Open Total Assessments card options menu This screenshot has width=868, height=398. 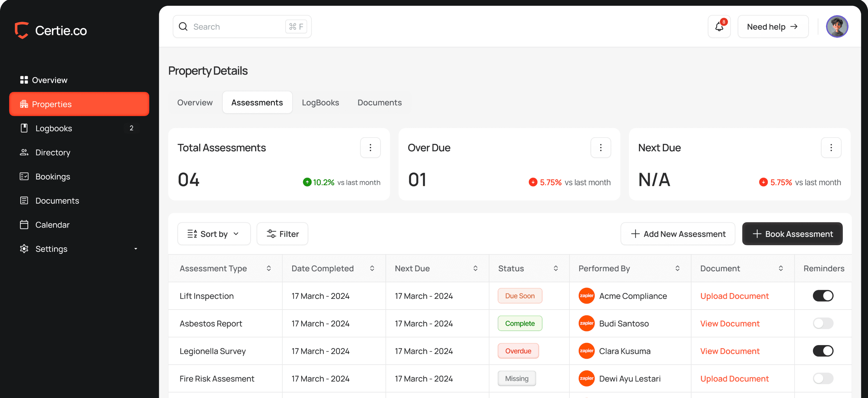click(x=370, y=148)
